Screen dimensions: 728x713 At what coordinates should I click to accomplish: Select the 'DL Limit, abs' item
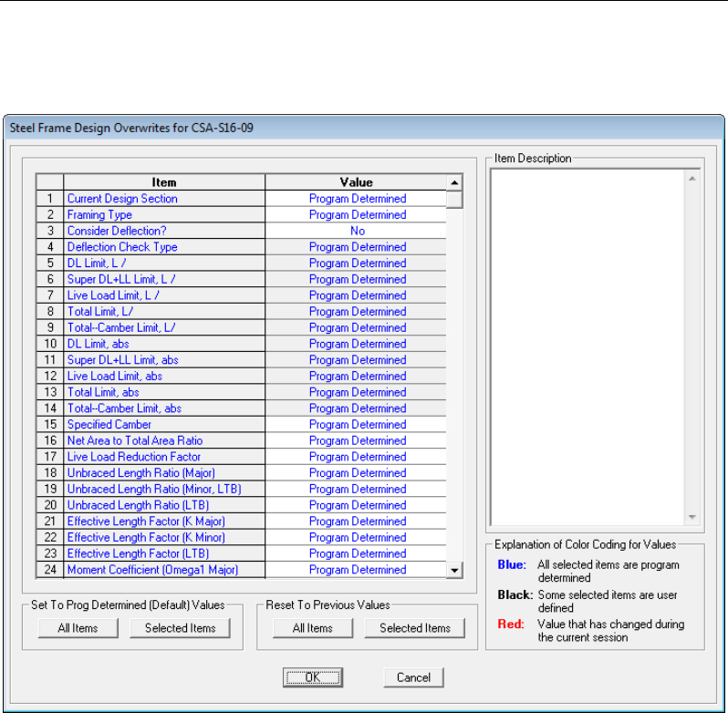click(x=164, y=344)
